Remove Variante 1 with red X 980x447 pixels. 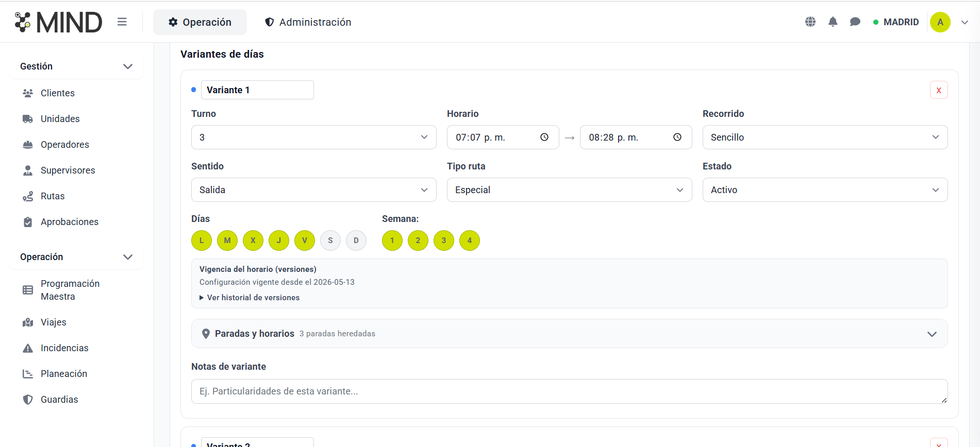(x=939, y=90)
